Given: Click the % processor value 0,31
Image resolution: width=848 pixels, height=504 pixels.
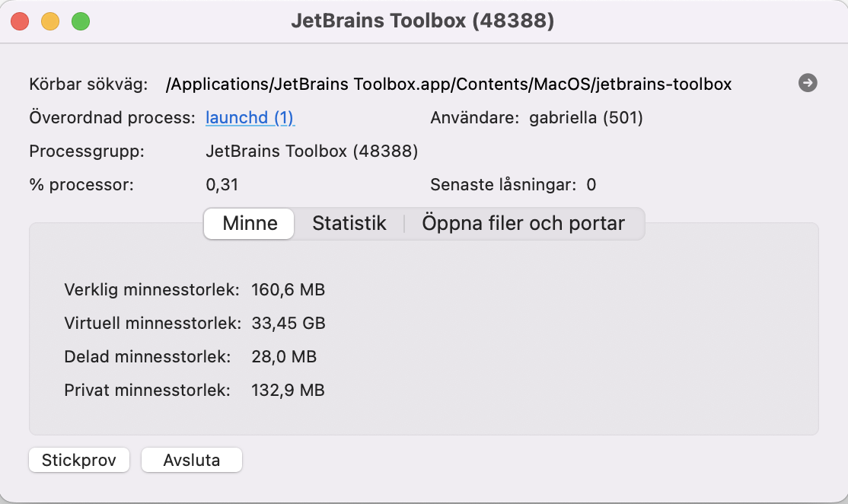Looking at the screenshot, I should pyautogui.click(x=222, y=184).
